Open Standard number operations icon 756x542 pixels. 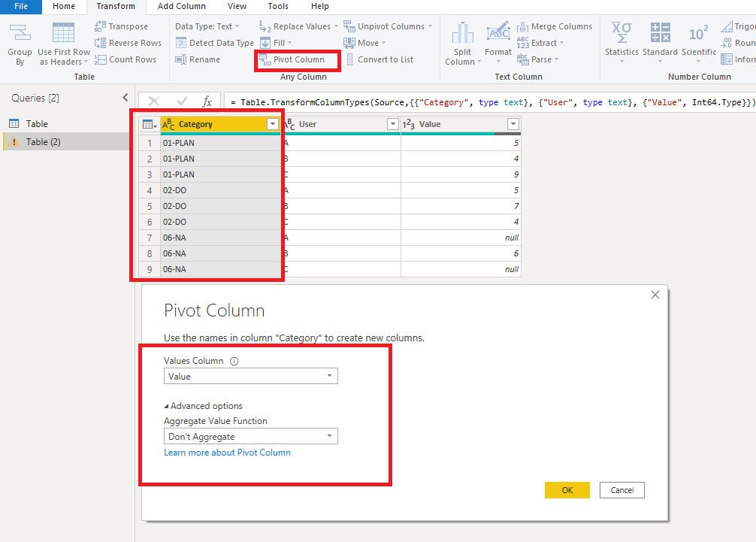[660, 33]
